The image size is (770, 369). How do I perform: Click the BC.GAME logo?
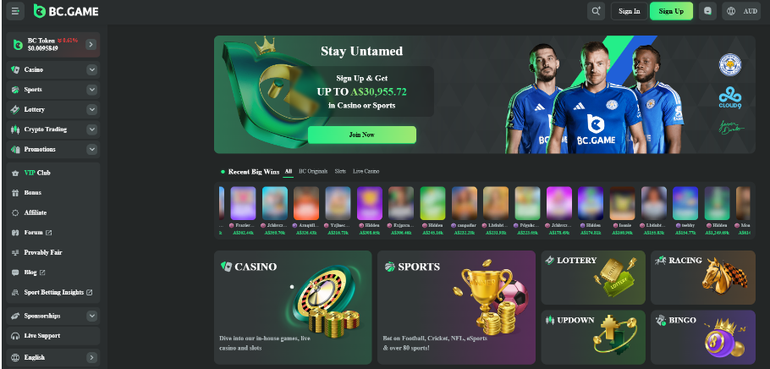coord(66,11)
